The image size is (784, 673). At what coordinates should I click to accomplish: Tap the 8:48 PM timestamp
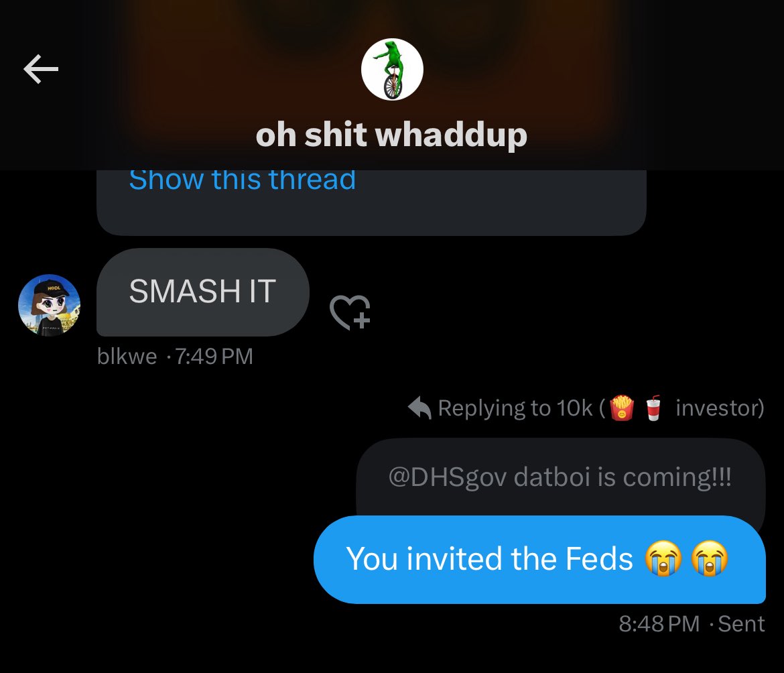(x=659, y=624)
